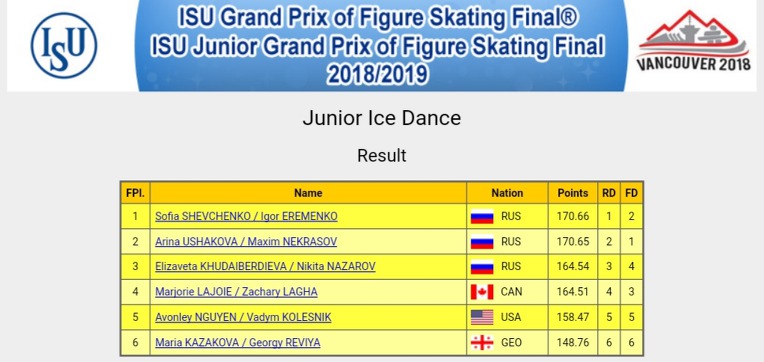764x362 pixels.
Task: Open Sofia SHEVCHENKO / Igor EREMENKO link
Action: pos(246,216)
